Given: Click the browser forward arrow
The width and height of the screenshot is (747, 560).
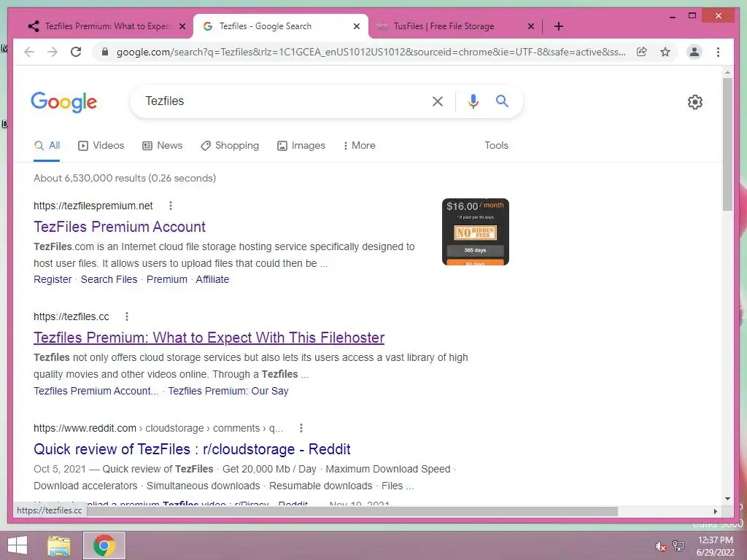Looking at the screenshot, I should [x=53, y=52].
